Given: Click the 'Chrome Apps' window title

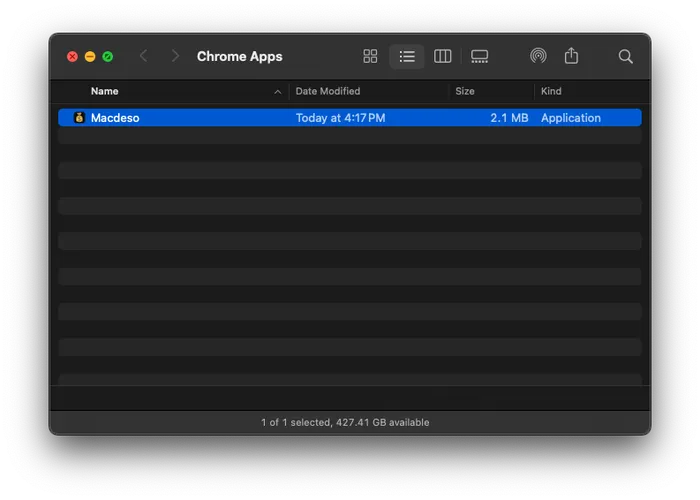Looking at the screenshot, I should [240, 57].
